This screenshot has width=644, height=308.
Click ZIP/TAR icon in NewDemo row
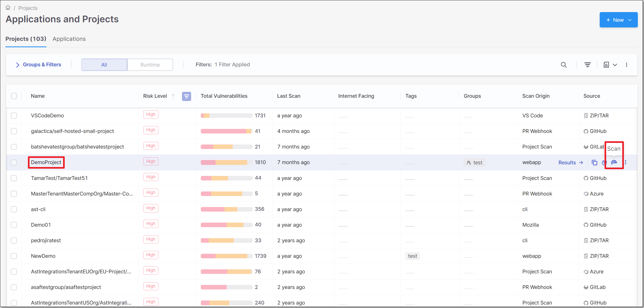click(586, 256)
